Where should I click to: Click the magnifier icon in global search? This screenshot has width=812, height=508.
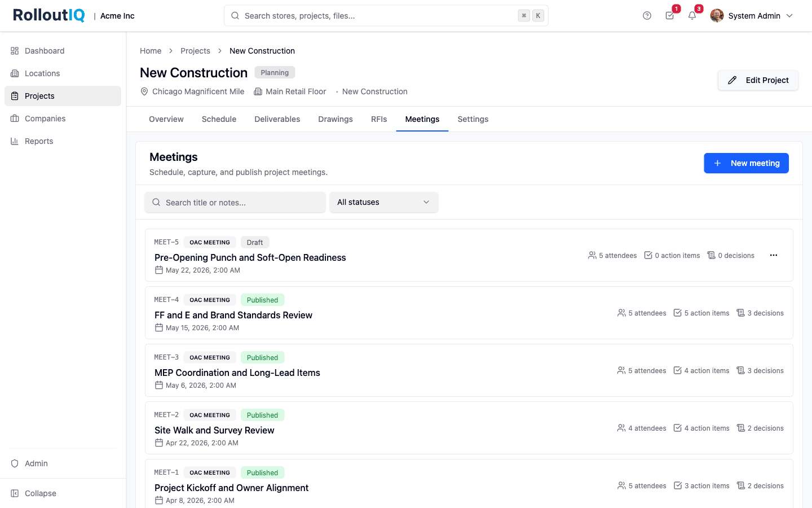[x=235, y=16]
